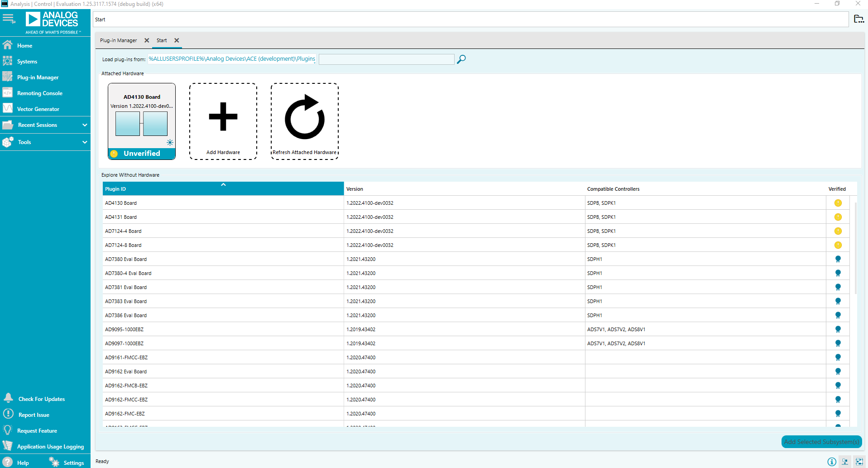This screenshot has width=868, height=468.
Task: Click the Request Feature lightbulb icon
Action: 8,430
